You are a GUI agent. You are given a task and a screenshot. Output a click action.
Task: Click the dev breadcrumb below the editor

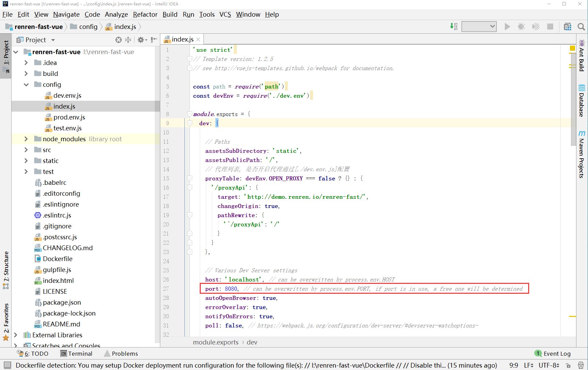point(252,342)
